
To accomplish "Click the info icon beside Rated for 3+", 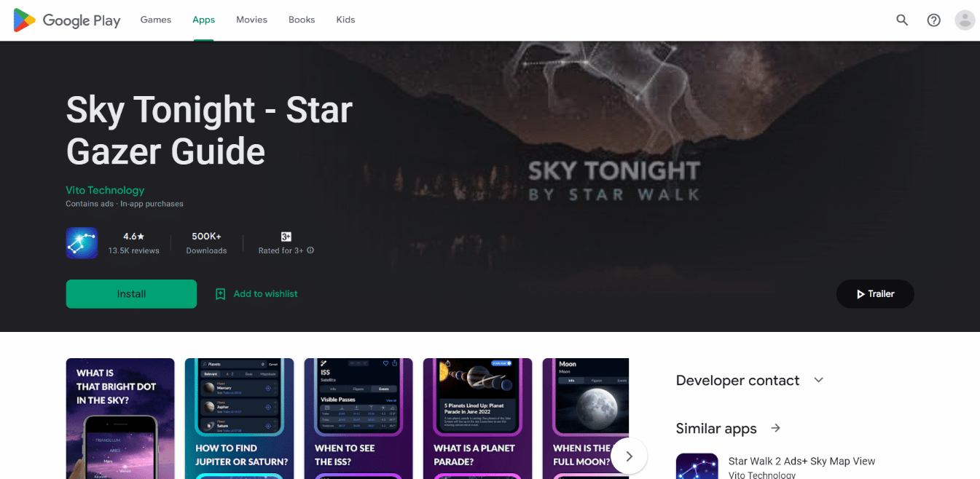I will pos(310,250).
